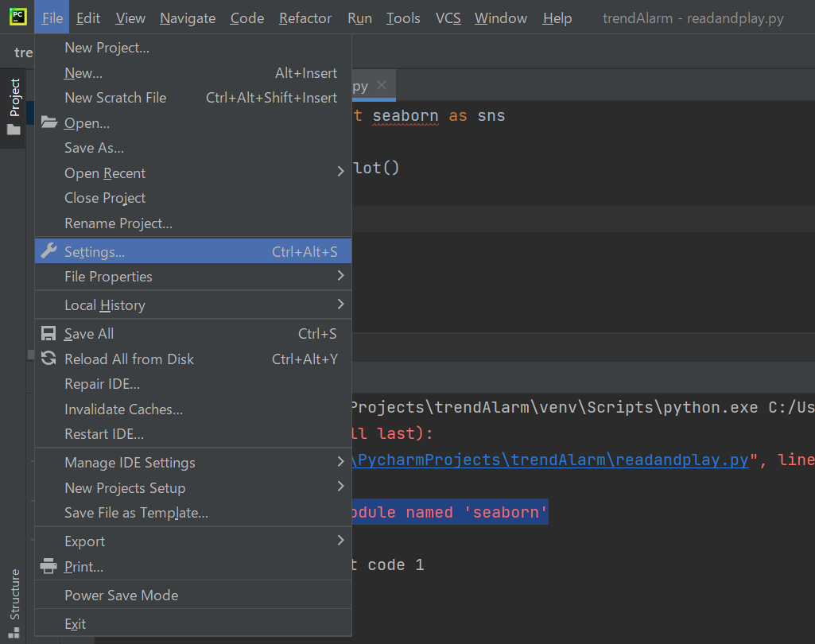Open the VCS menu

pos(448,18)
